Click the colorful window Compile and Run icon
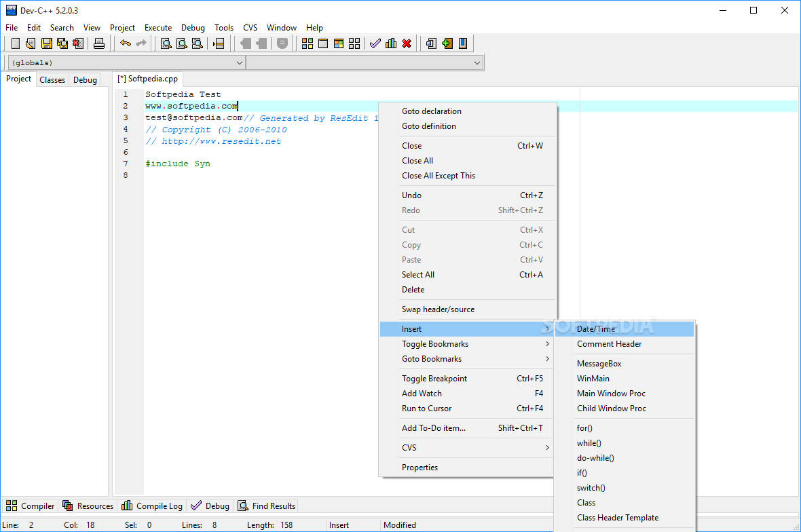This screenshot has width=801, height=532. [x=339, y=43]
